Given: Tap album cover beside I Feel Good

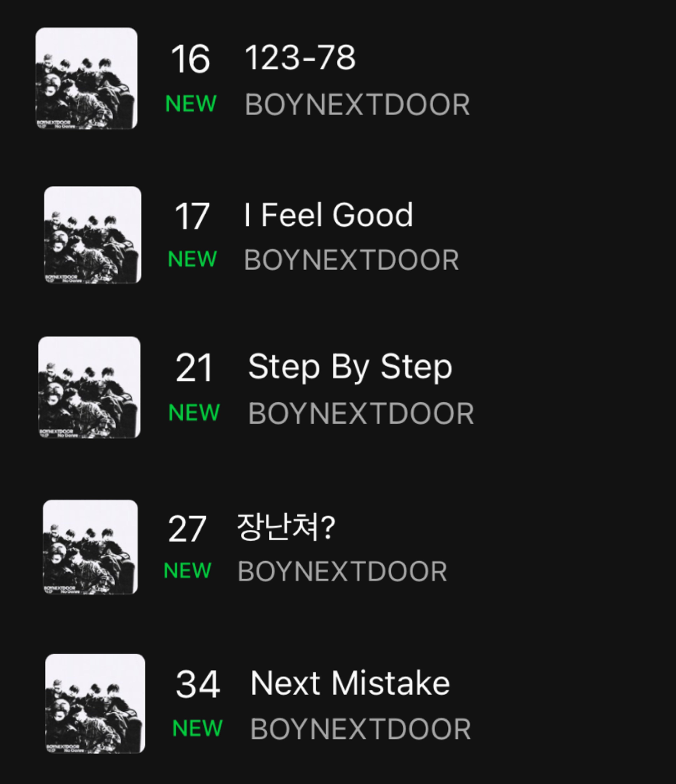Looking at the screenshot, I should click(x=92, y=235).
